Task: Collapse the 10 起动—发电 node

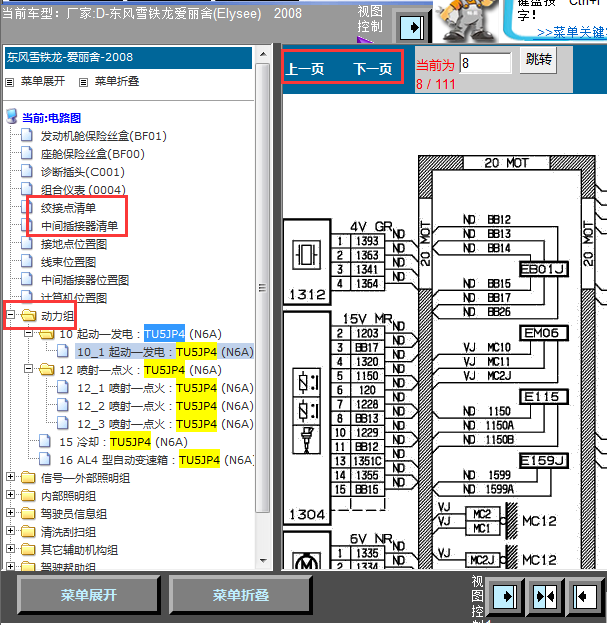Action: click(x=29, y=333)
